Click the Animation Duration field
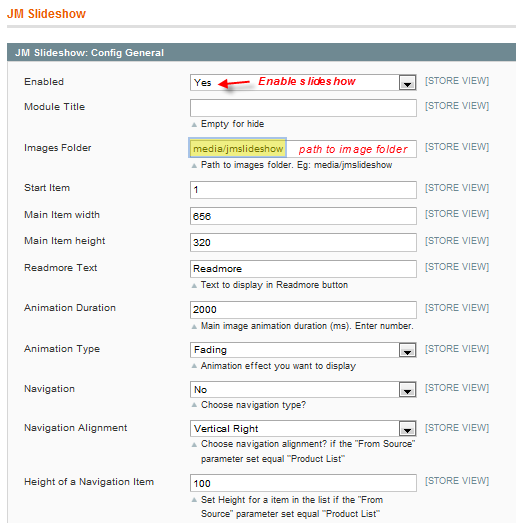 [303, 310]
